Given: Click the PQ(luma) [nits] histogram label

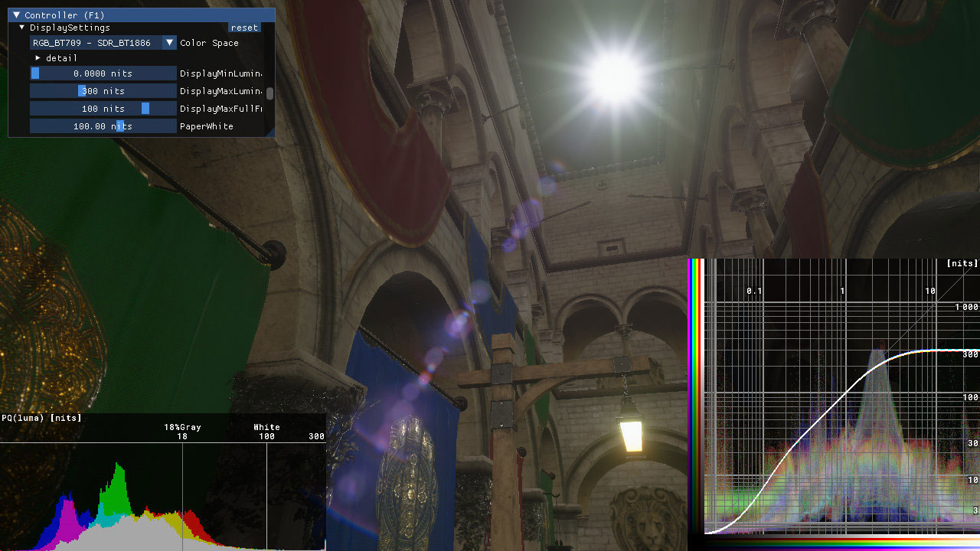Looking at the screenshot, I should (41, 418).
